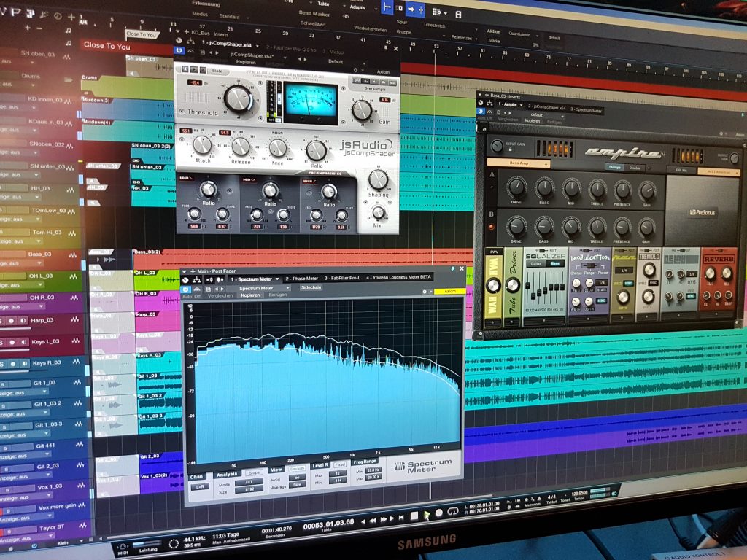Open the Youlean Loudness Meter BETA tab
Screen dimensions: 747x560
pyautogui.click(x=398, y=276)
